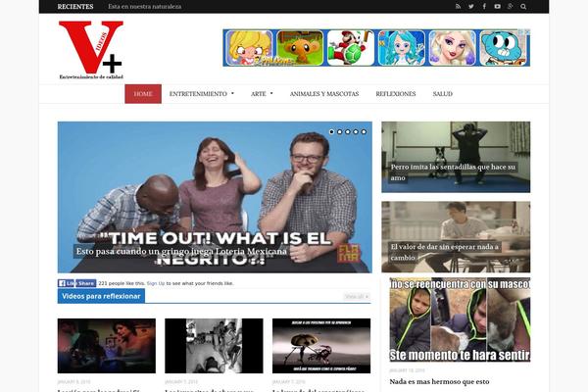Open the insect silhouette video thumbnail
The image size is (588, 392).
[321, 346]
